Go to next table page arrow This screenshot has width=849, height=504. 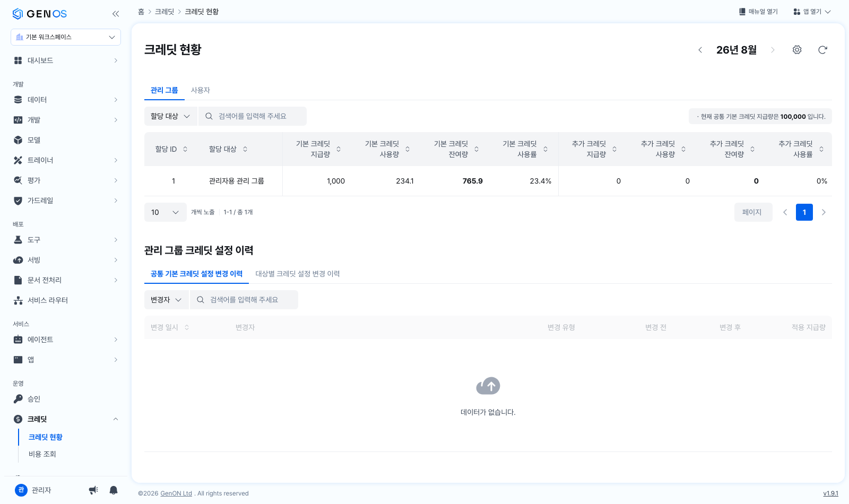click(x=824, y=212)
